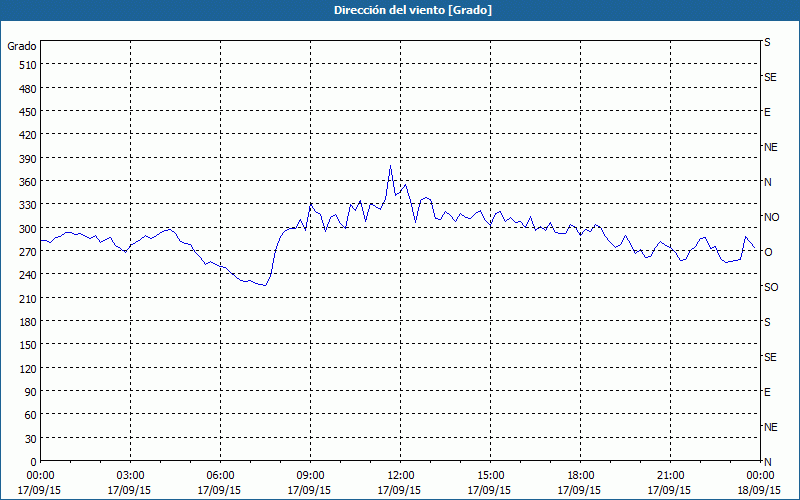Viewport: 800px width, 500px height.
Task: Select the "Grado" axis unit label
Action: click(x=22, y=46)
